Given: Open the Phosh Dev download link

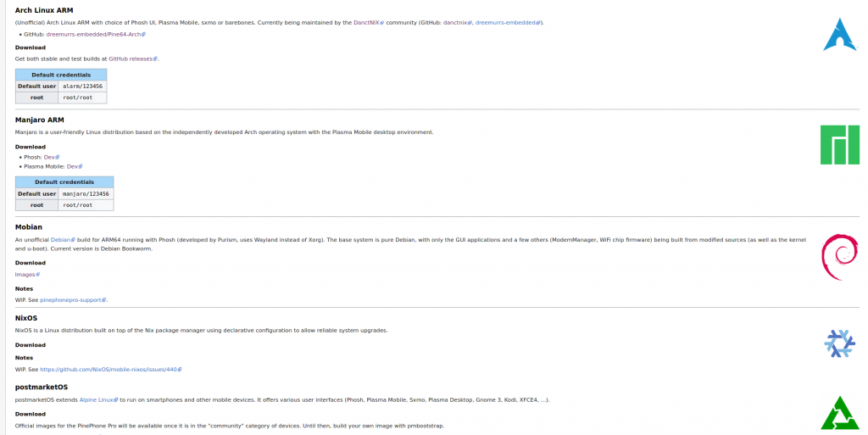Looking at the screenshot, I should click(51, 157).
